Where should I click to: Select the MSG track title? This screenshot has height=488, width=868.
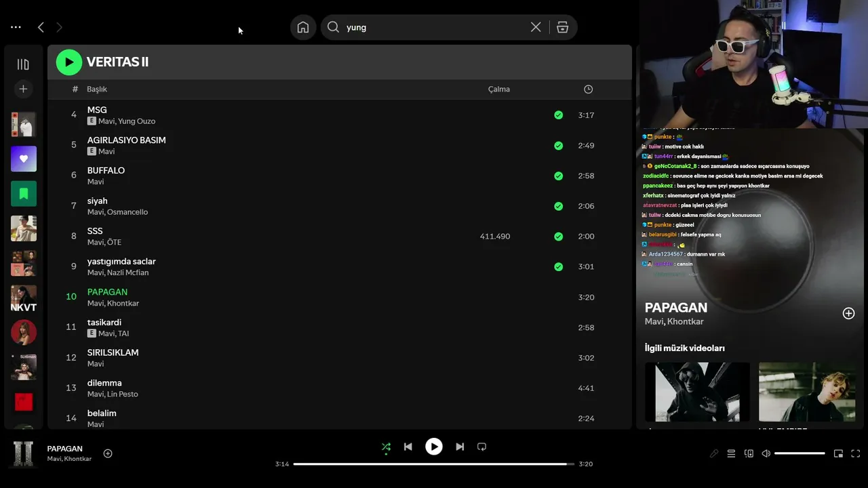click(x=97, y=110)
